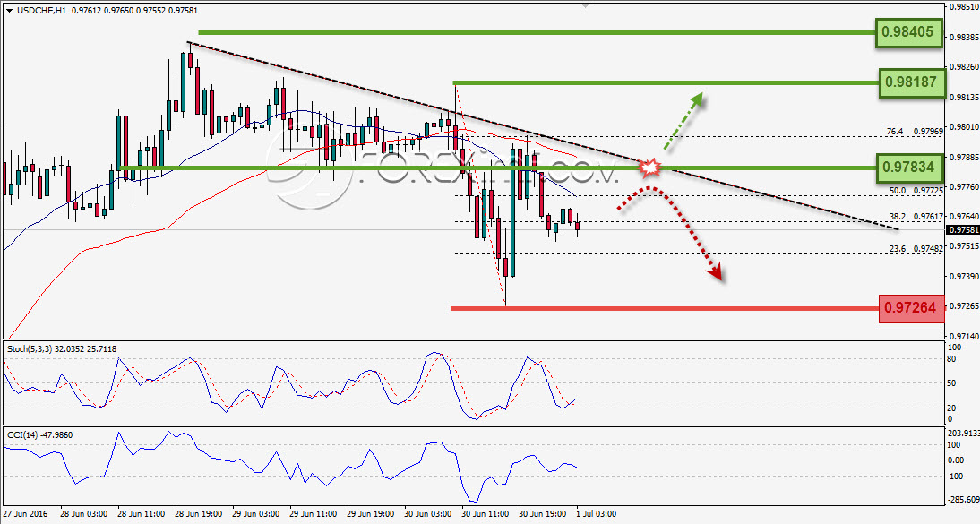Click the Stoch(5,3,3) 32.0352 25.7118 indicator label
This screenshot has width=980, height=524.
click(62, 349)
